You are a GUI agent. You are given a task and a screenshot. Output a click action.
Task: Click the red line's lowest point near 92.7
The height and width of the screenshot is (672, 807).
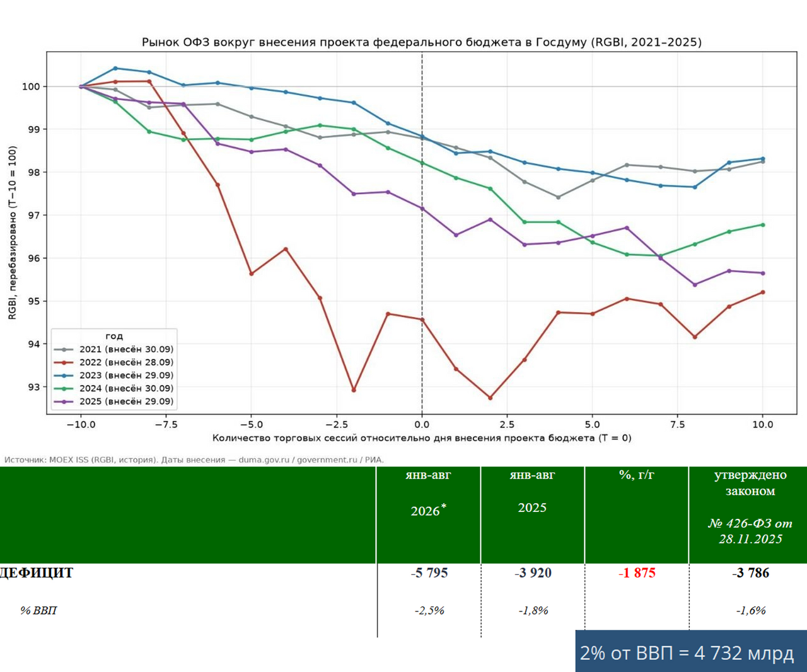pyautogui.click(x=490, y=398)
